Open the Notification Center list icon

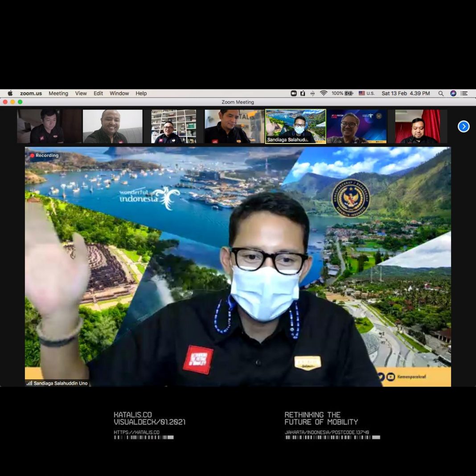tap(464, 93)
